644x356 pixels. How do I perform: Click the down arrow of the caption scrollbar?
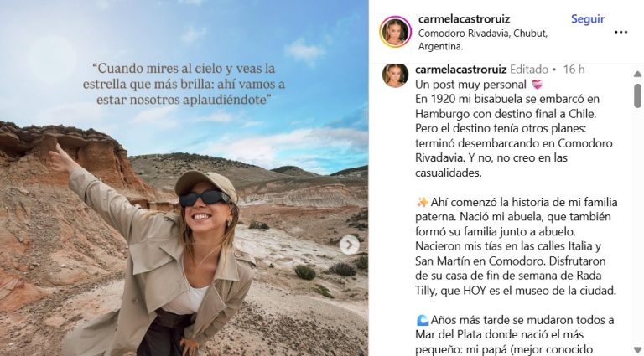point(637,351)
